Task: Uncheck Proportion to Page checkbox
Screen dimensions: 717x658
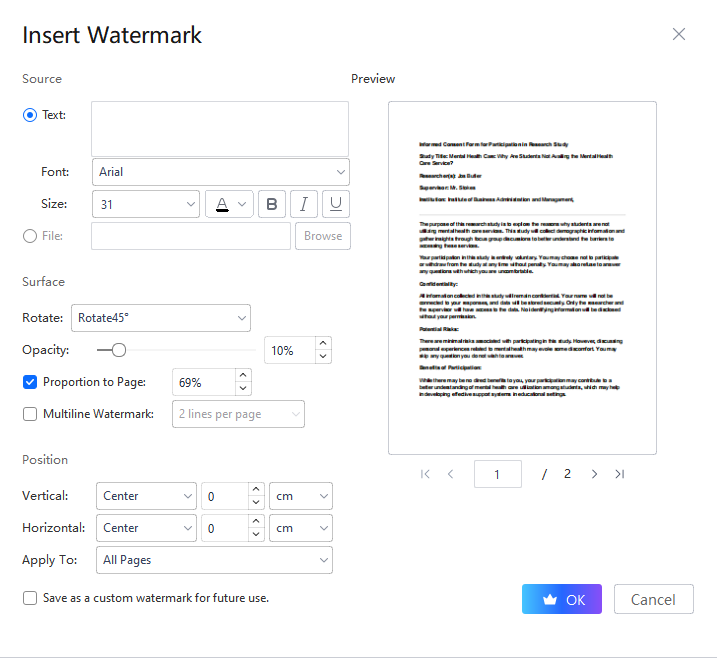Action: [x=30, y=382]
